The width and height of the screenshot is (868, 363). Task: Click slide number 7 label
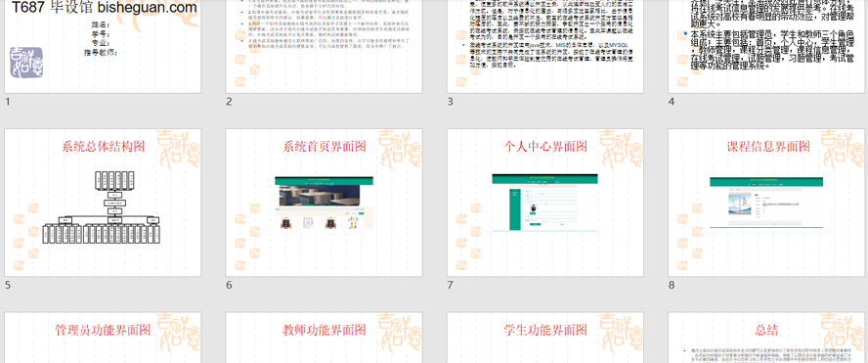[450, 286]
